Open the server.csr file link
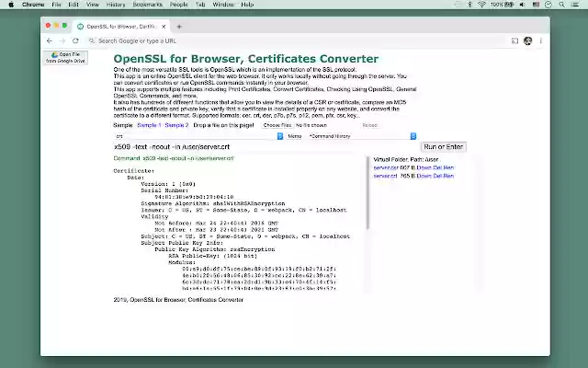The height and width of the screenshot is (368, 588). (x=386, y=167)
